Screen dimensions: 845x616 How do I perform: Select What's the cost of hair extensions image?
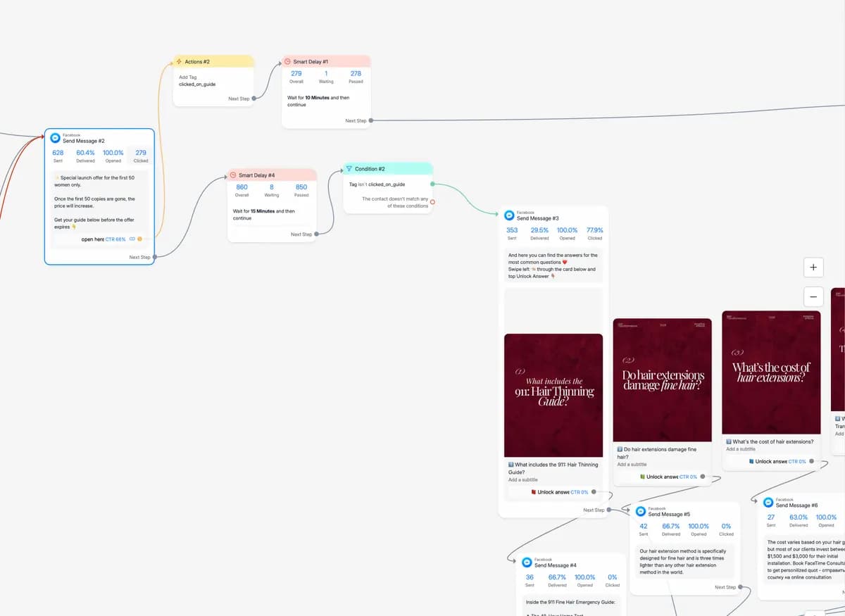[772, 372]
